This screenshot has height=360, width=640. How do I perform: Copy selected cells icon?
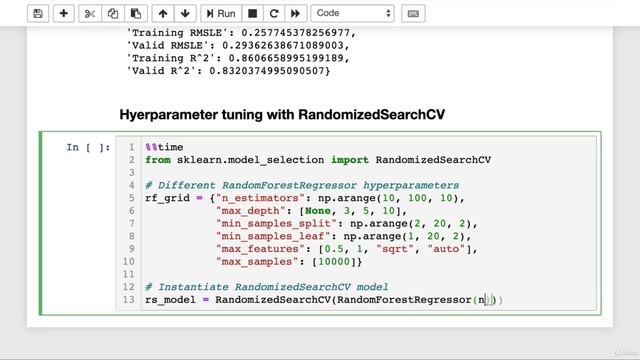tap(113, 13)
